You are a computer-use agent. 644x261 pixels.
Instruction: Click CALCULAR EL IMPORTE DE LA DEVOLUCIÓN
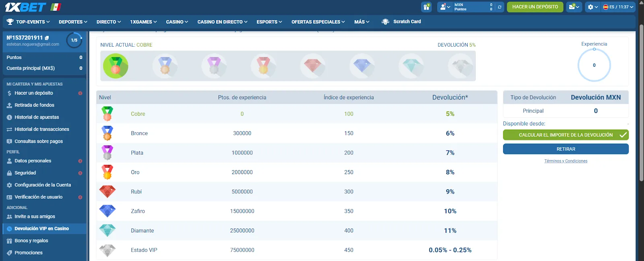[566, 135]
